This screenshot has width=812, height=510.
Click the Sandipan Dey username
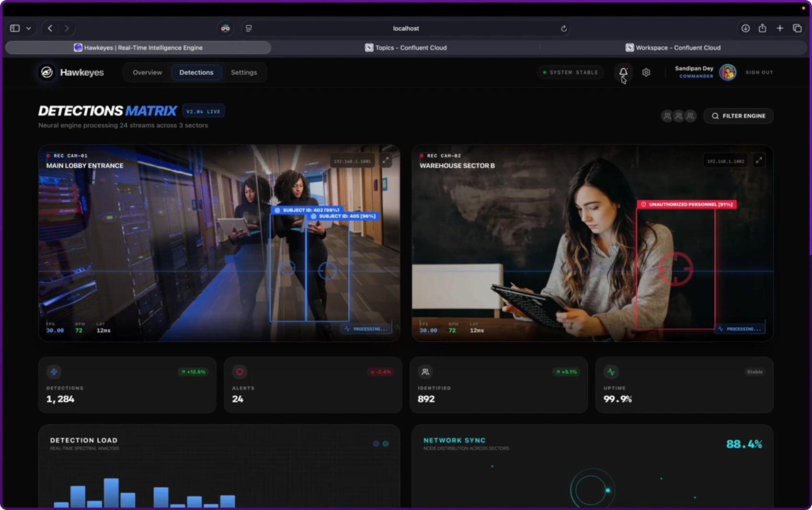[x=694, y=69]
